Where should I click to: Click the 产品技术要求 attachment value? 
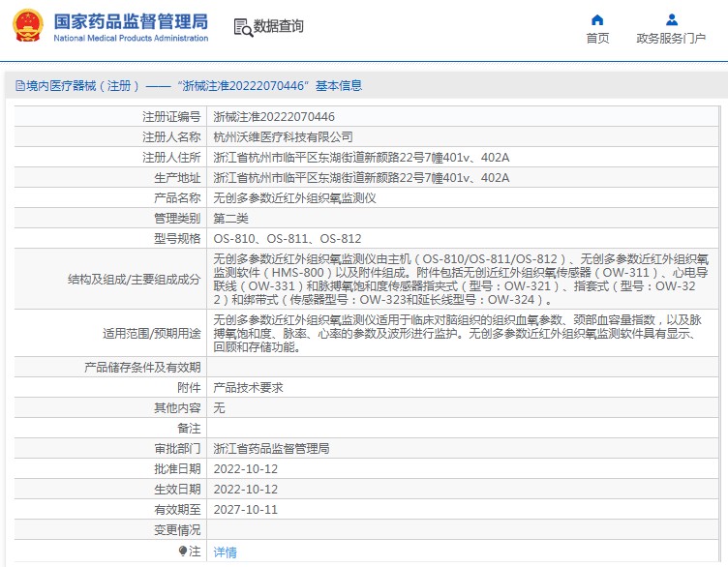coord(249,387)
